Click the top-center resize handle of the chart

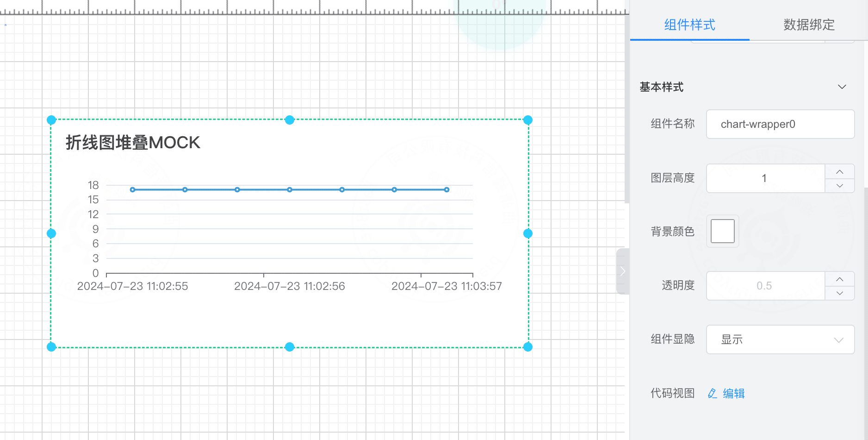[290, 120]
